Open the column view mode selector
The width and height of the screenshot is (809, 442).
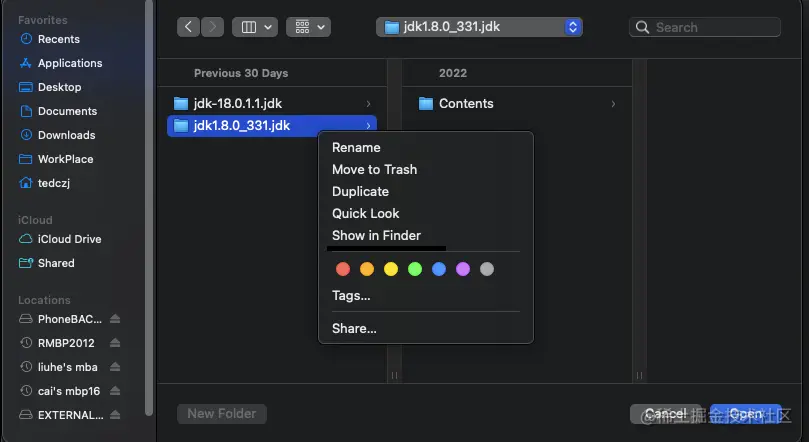click(255, 27)
